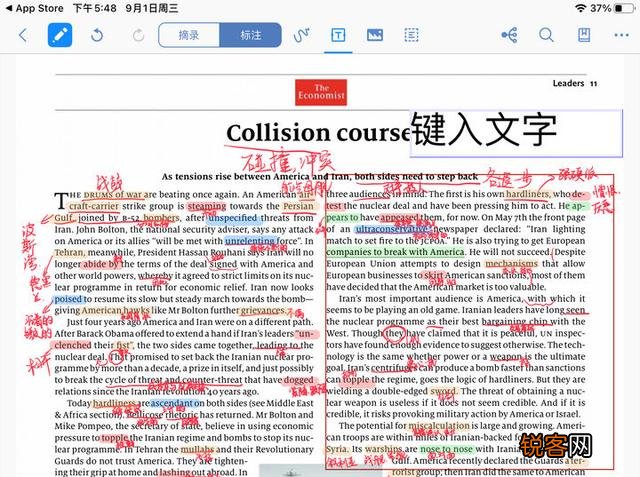Switch to the 摘录 tab
The image size is (640, 477).
point(189,35)
